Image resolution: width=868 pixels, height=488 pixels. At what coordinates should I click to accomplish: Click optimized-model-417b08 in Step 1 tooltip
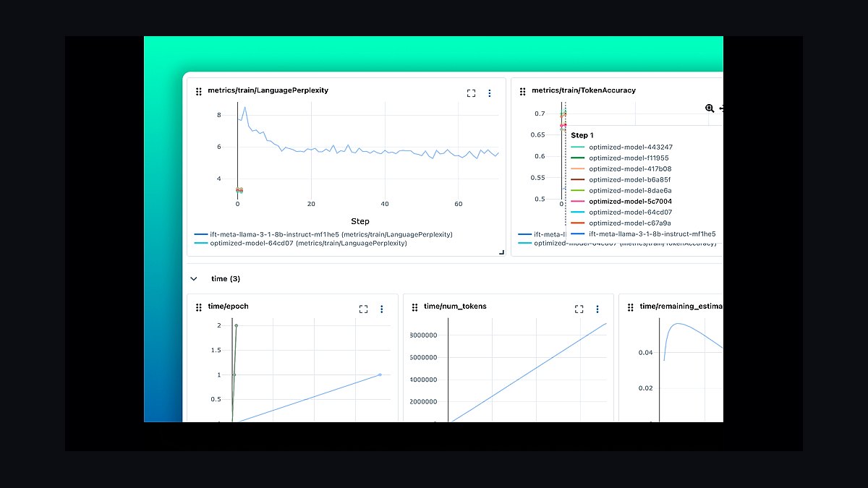[x=622, y=168]
